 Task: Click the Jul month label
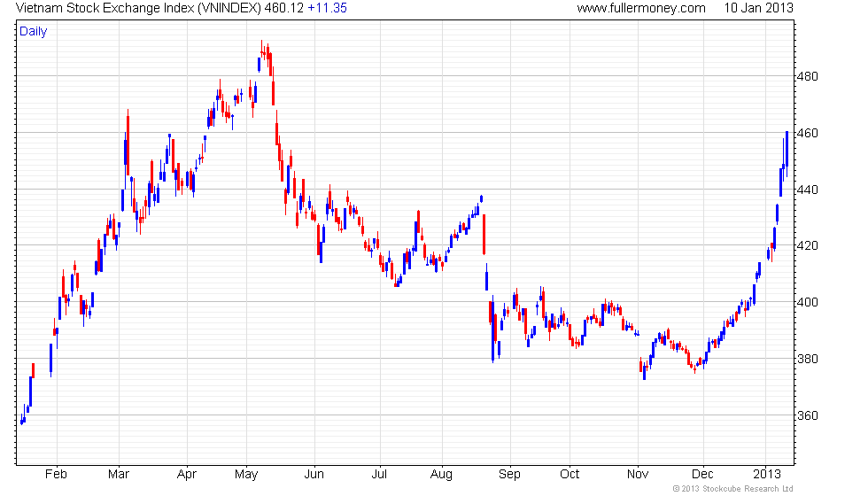pyautogui.click(x=379, y=475)
